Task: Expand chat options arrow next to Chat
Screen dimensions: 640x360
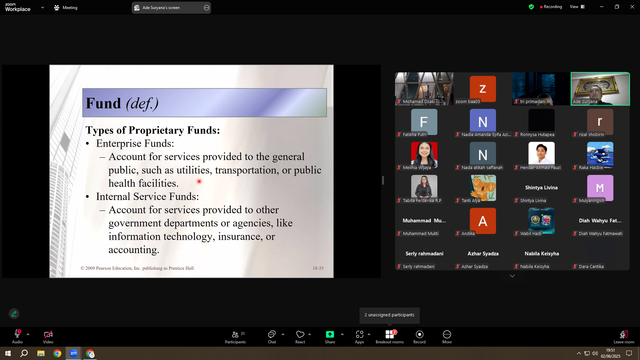Action: [283, 334]
